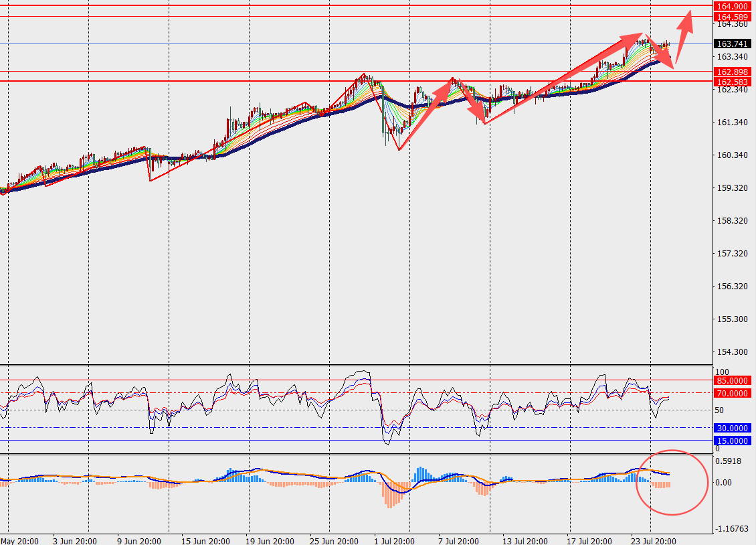Select the 7 Jul 20:00 date marker
The image size is (756, 545).
coord(458,541)
